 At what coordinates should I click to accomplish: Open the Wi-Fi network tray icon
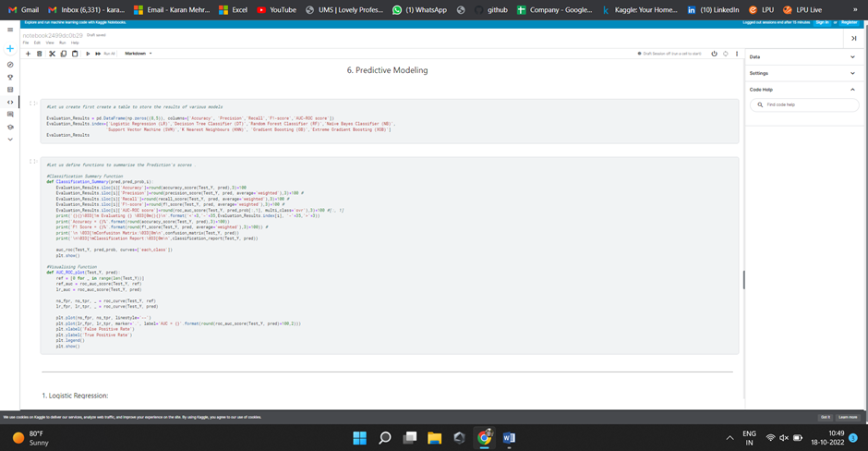(770, 438)
